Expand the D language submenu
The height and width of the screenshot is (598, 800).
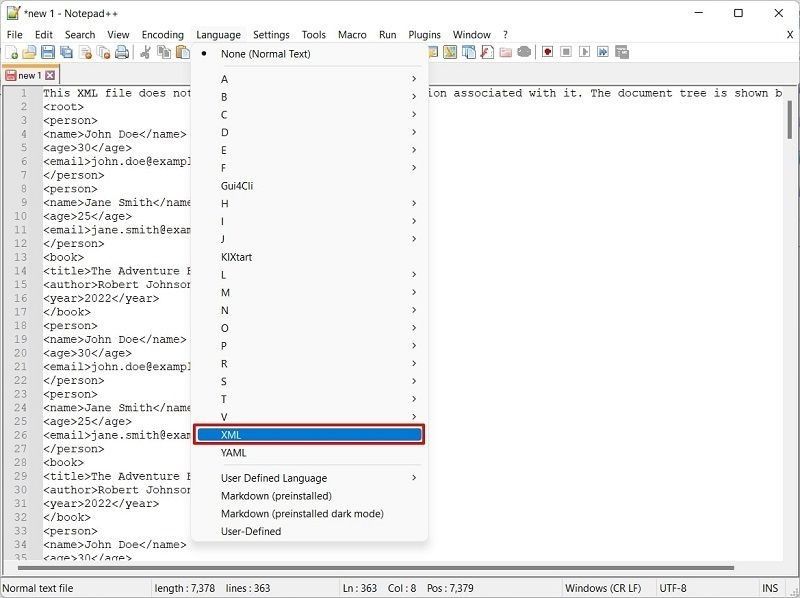309,133
